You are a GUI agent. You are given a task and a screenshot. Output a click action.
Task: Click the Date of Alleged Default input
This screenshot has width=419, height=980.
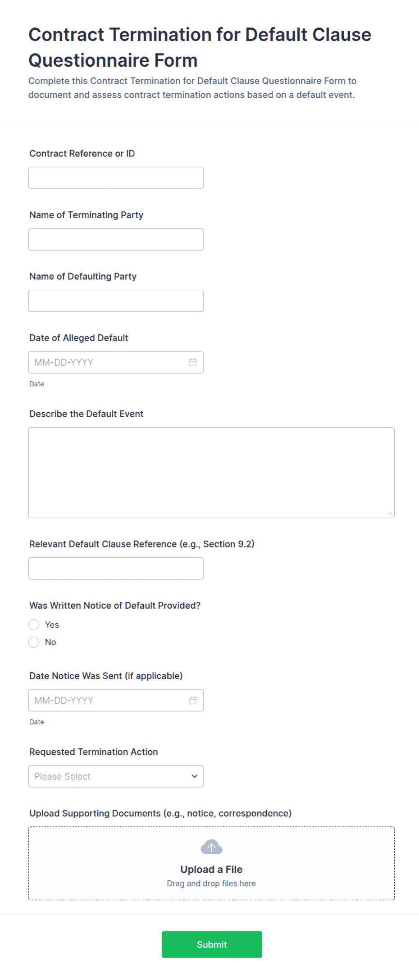(116, 362)
